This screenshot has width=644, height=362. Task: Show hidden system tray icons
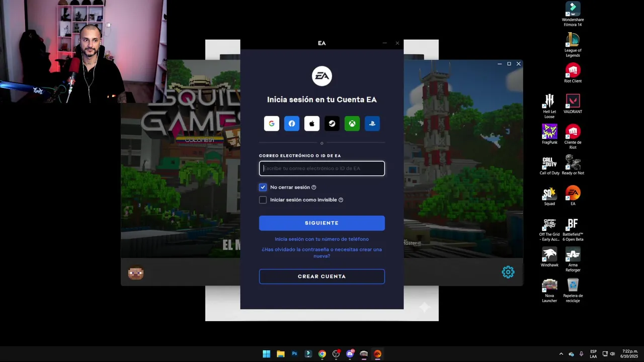tap(561, 354)
